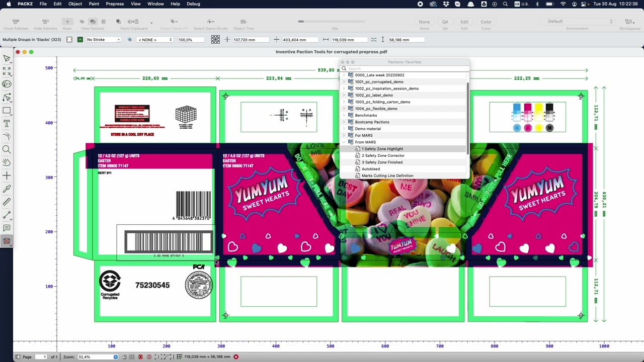Toggle the page panel icon in status bar
Viewport: 644px width, 362px height.
coord(18,357)
